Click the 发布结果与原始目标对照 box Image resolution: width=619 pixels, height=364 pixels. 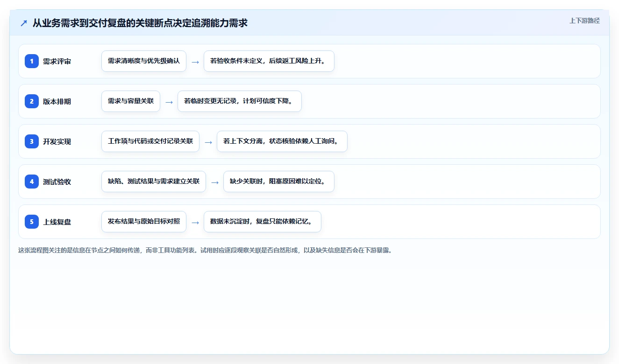point(144,222)
